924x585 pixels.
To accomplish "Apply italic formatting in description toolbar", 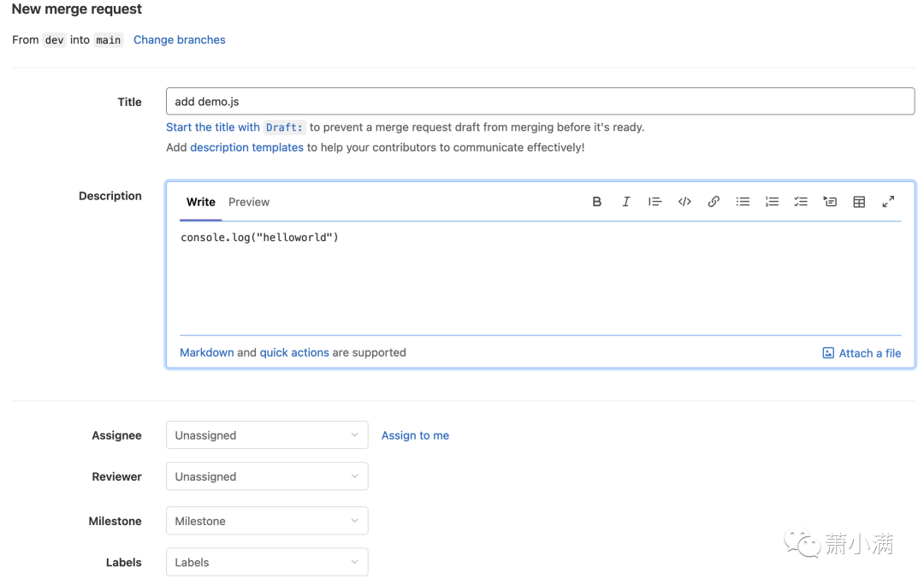I will click(x=626, y=202).
